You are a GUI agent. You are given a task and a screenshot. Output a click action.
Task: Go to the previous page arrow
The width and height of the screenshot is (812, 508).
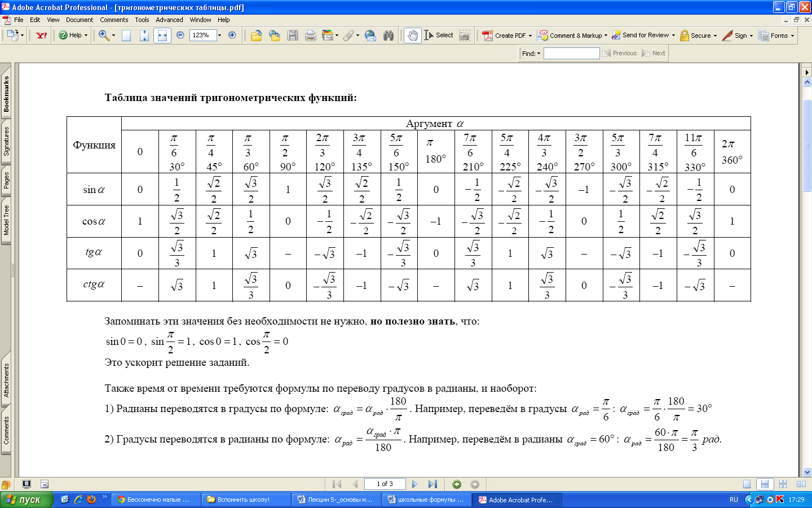pyautogui.click(x=355, y=484)
